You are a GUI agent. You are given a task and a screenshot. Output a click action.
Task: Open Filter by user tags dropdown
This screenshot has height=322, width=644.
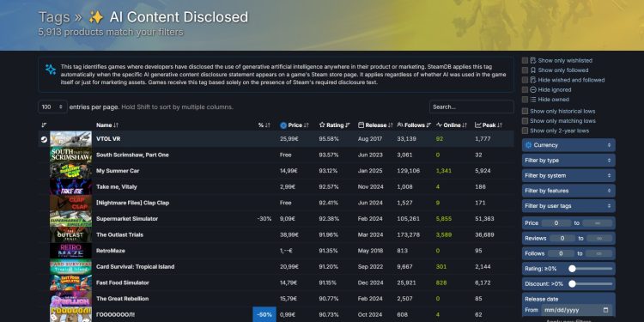pos(568,206)
